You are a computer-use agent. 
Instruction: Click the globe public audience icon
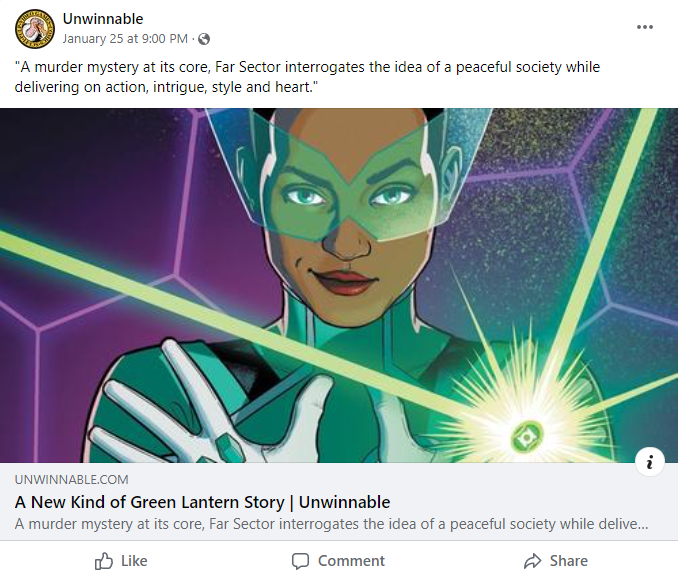click(x=204, y=39)
